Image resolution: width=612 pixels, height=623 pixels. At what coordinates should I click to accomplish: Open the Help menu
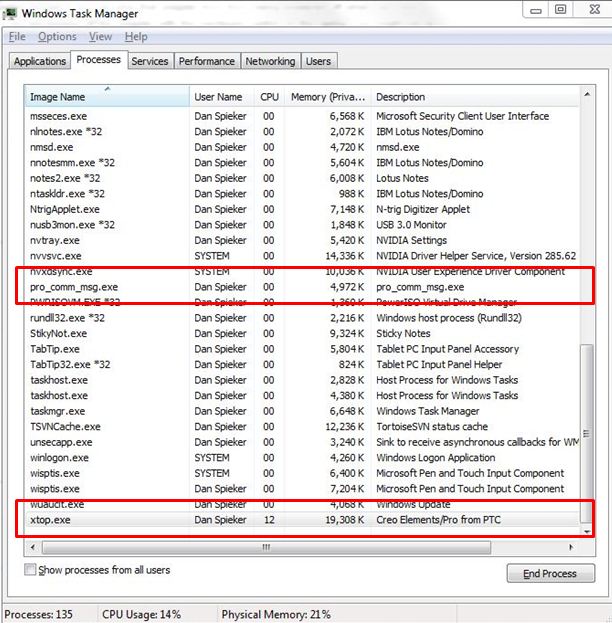pyautogui.click(x=136, y=37)
